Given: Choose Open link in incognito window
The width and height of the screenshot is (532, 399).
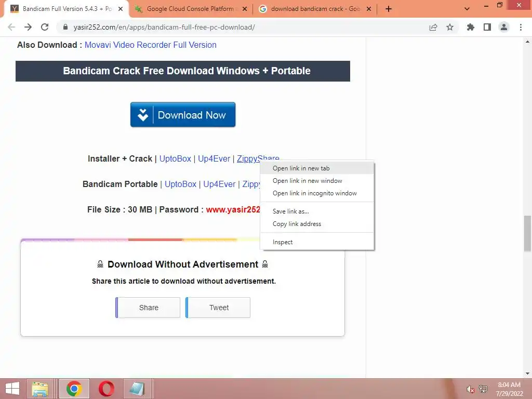Looking at the screenshot, I should coord(317,193).
